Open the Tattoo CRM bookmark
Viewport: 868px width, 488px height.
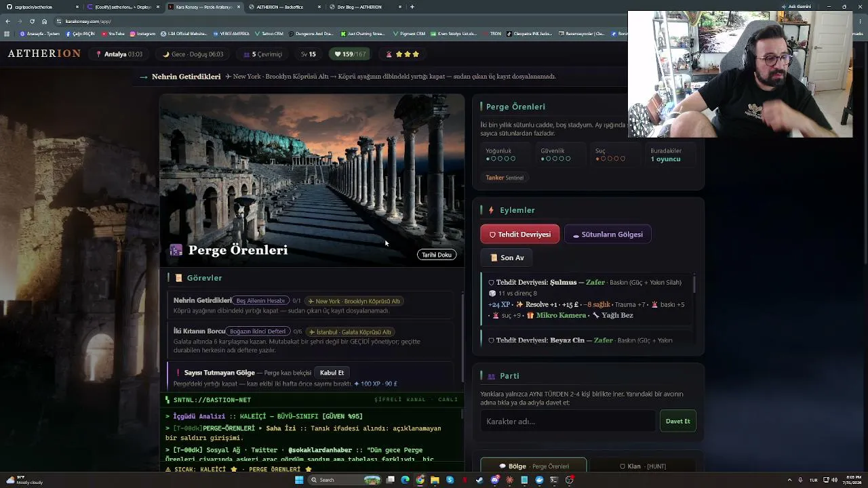(269, 33)
